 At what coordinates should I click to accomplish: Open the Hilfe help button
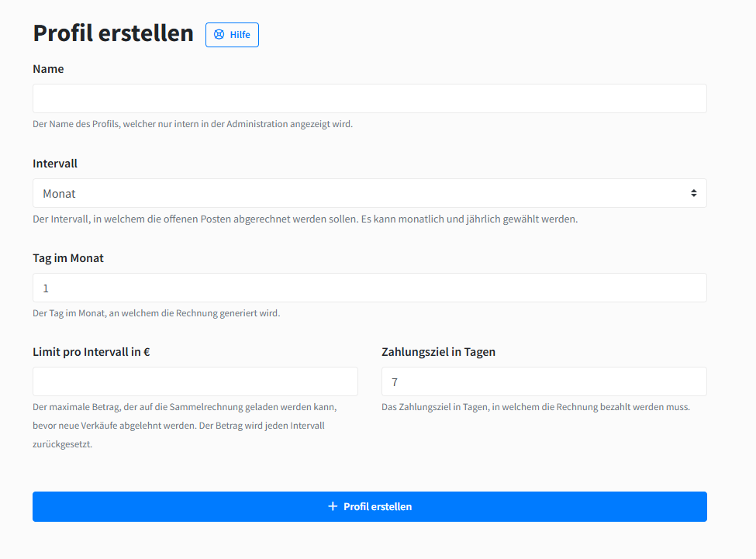coord(232,35)
